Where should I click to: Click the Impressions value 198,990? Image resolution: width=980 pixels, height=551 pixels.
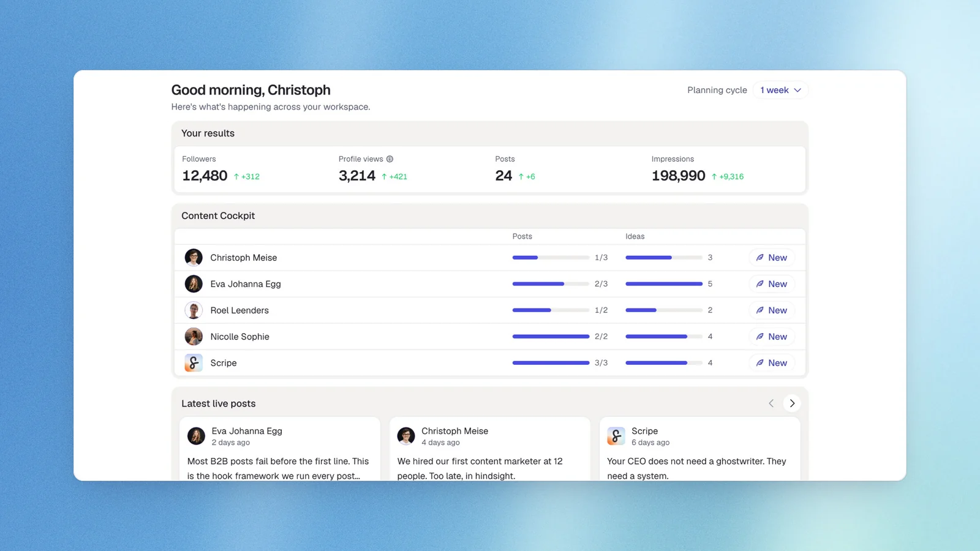point(678,176)
